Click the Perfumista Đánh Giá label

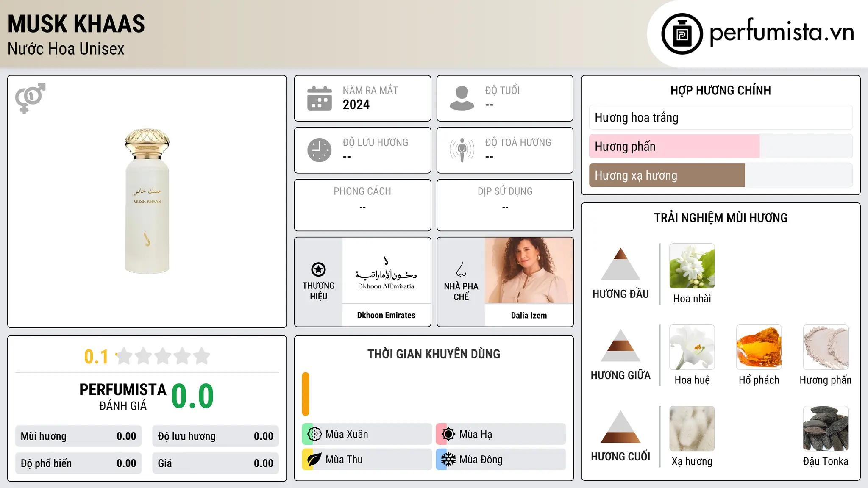click(123, 397)
